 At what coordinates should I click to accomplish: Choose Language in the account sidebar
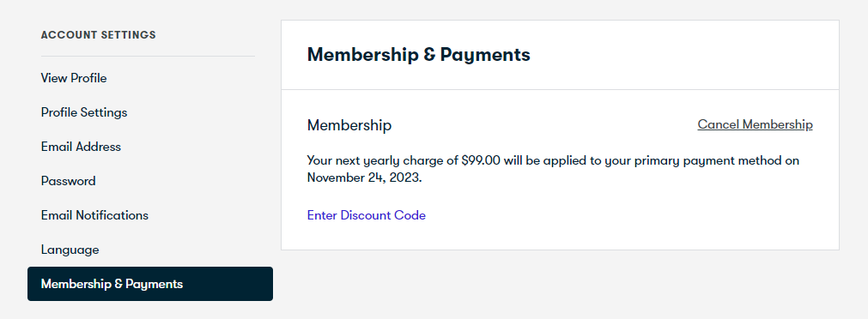(70, 250)
